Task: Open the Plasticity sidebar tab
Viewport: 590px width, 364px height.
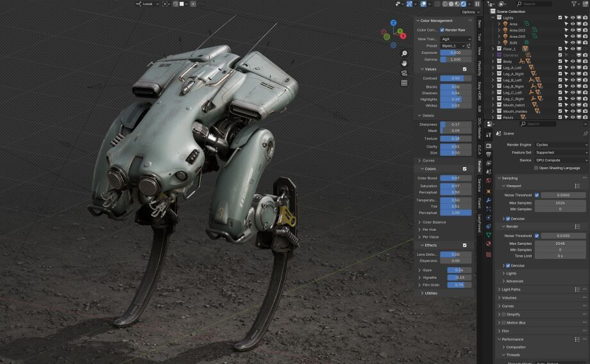Action: point(479,69)
